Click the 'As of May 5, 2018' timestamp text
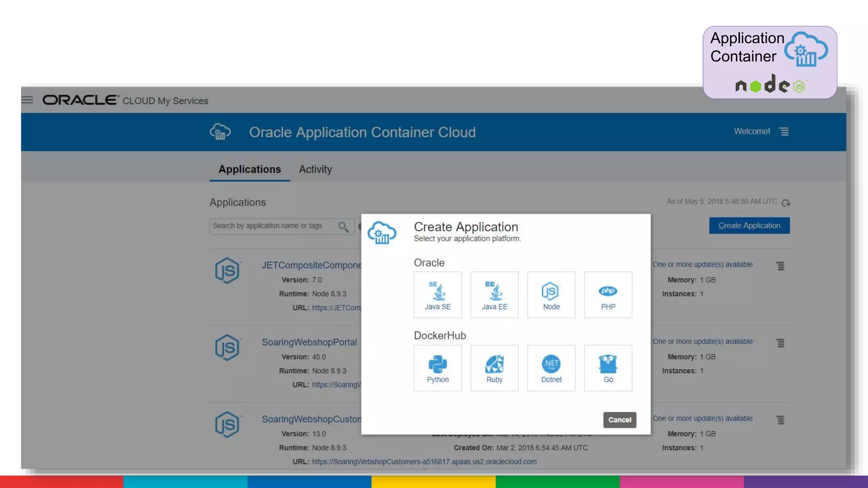Image resolution: width=868 pixels, height=488 pixels. pos(722,202)
